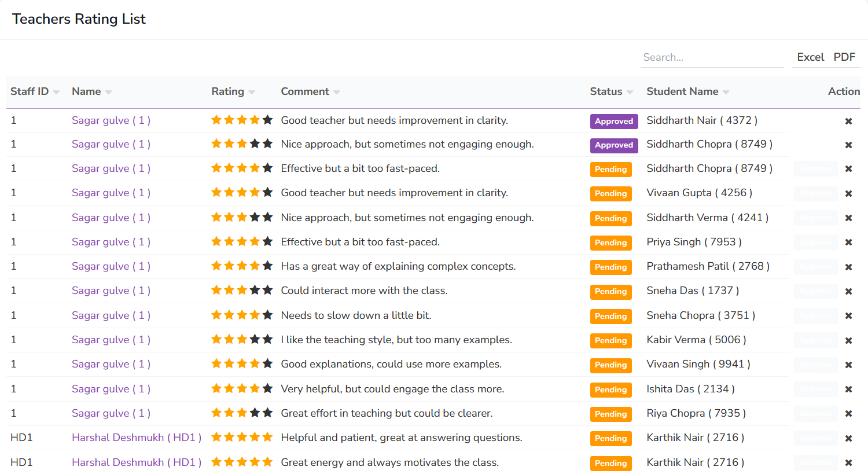
Task: Remove Karthik Nair's rating for Harshal Deshmukh
Action: pyautogui.click(x=848, y=438)
